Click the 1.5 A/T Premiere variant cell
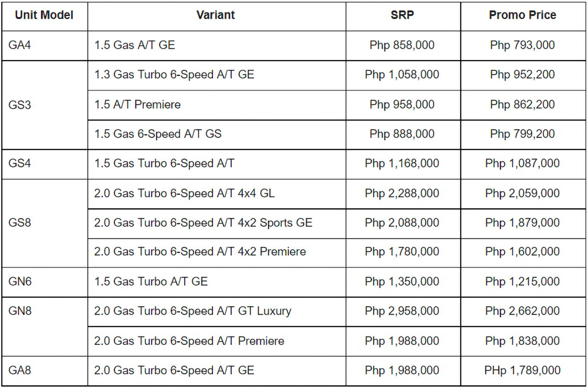Viewport: 588px width, 389px height. pyautogui.click(x=137, y=104)
